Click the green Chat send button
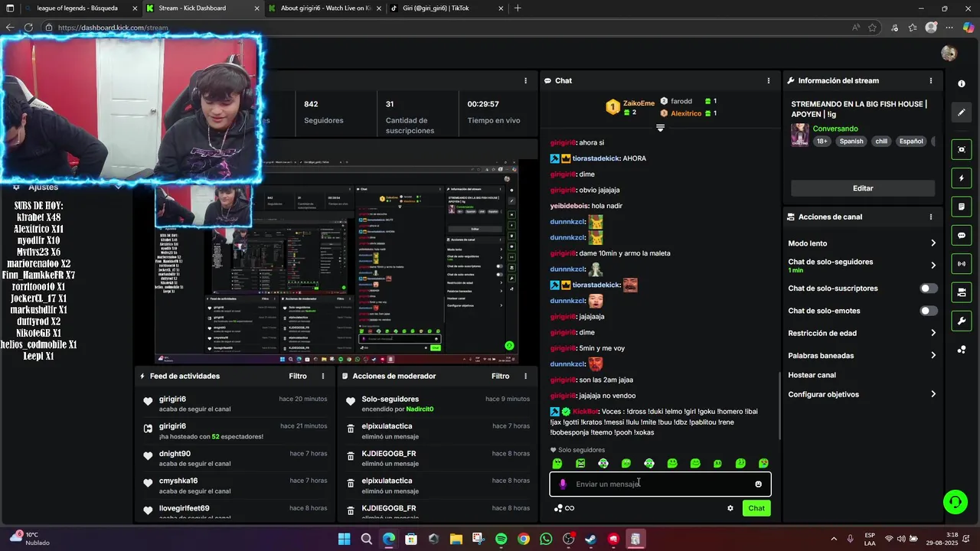 tap(756, 508)
